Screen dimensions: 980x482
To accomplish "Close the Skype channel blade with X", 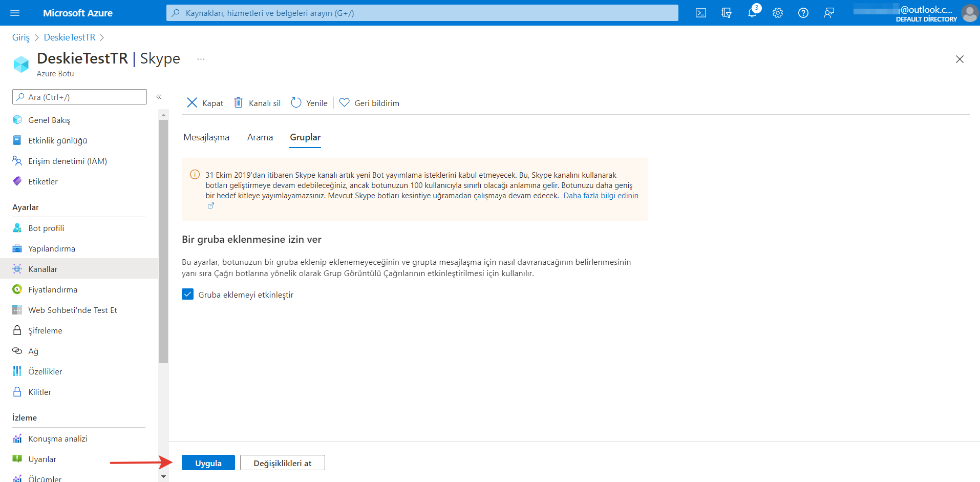I will (x=960, y=59).
